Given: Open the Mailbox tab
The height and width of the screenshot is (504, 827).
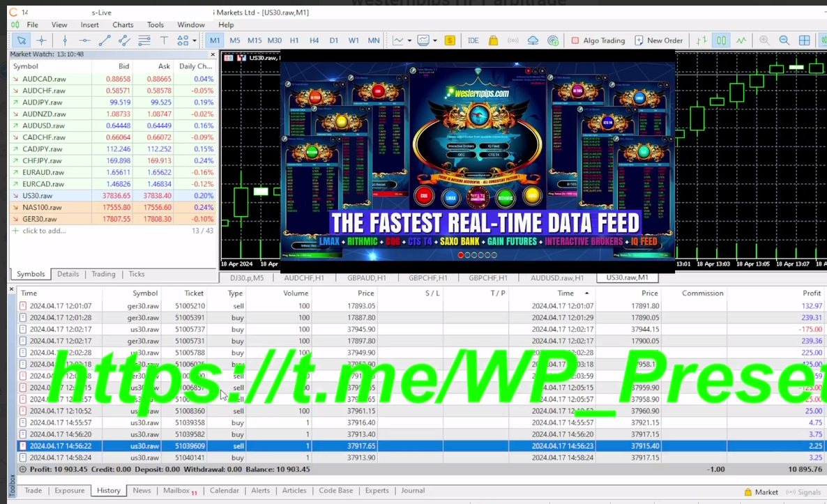Looking at the screenshot, I should [x=180, y=491].
